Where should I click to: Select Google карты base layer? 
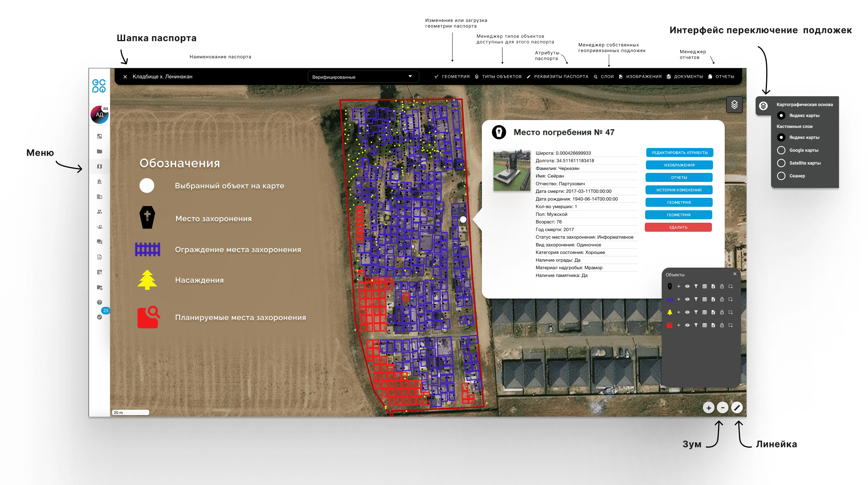point(781,150)
